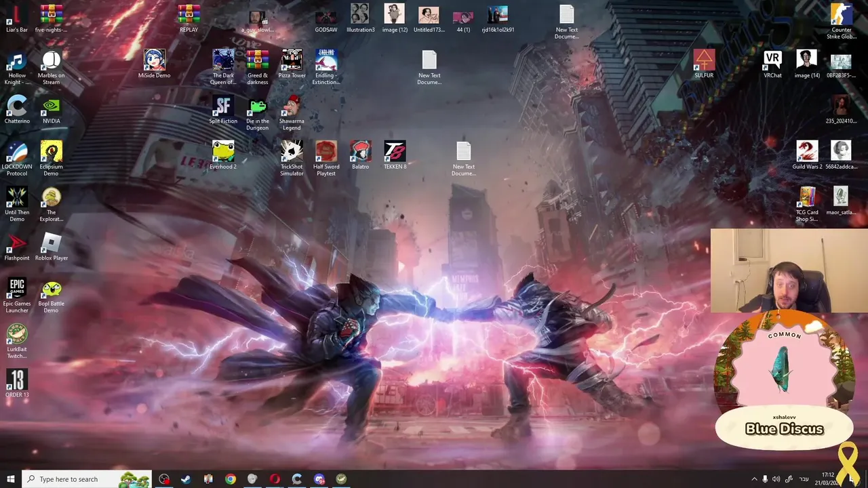Open the TEKKEN 8 desktop shortcut
868x488 pixels.
point(395,156)
